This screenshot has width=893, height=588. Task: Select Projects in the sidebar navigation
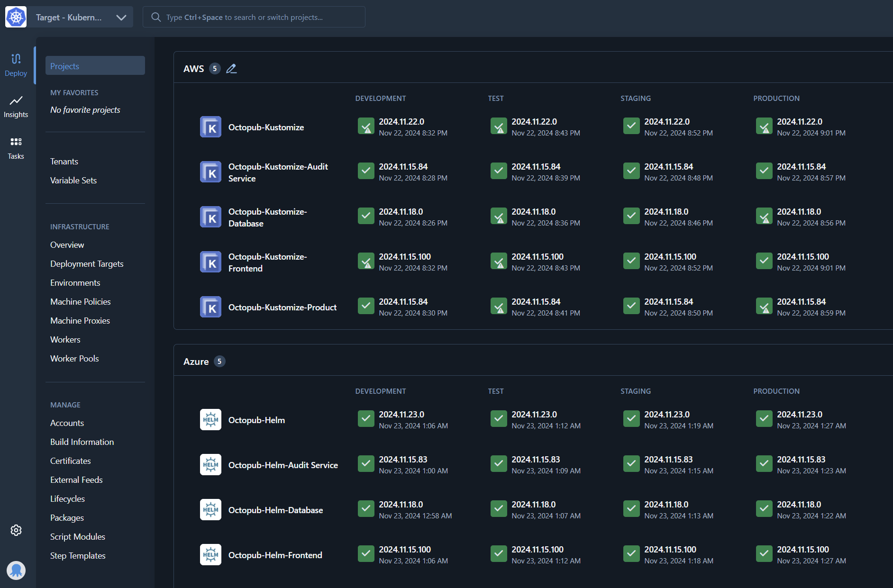point(64,65)
